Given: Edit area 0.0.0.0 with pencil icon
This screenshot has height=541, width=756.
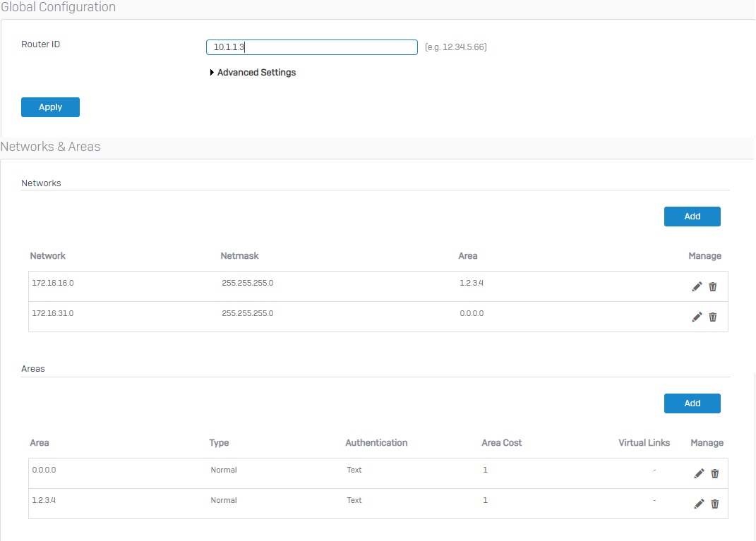Looking at the screenshot, I should click(699, 473).
